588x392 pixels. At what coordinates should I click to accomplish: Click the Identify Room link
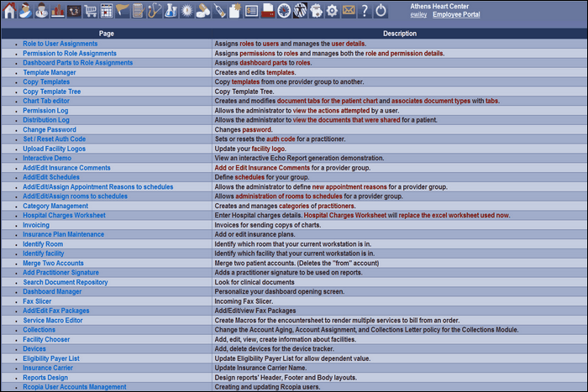click(x=43, y=244)
